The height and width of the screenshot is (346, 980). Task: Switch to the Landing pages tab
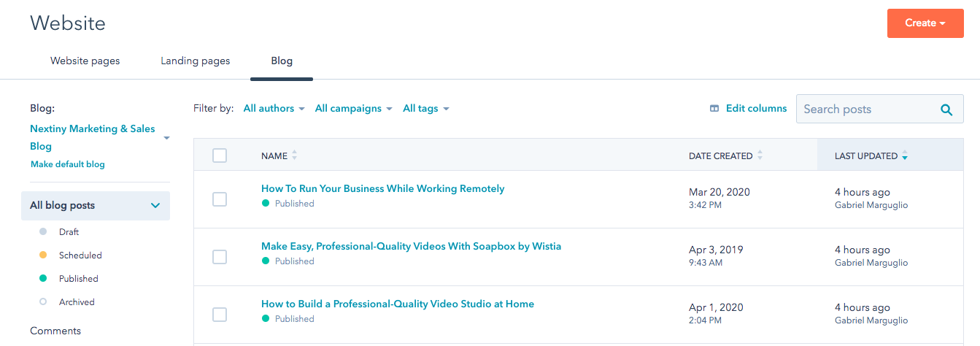196,61
